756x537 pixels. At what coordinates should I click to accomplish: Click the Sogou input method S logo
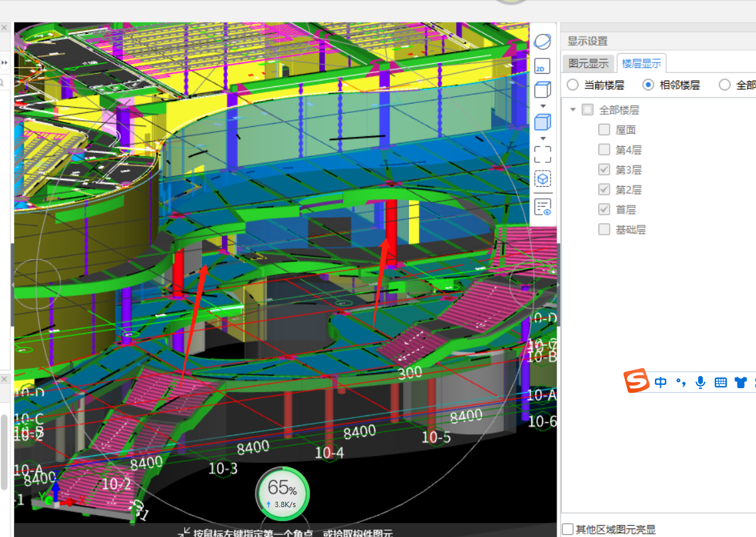tap(636, 380)
